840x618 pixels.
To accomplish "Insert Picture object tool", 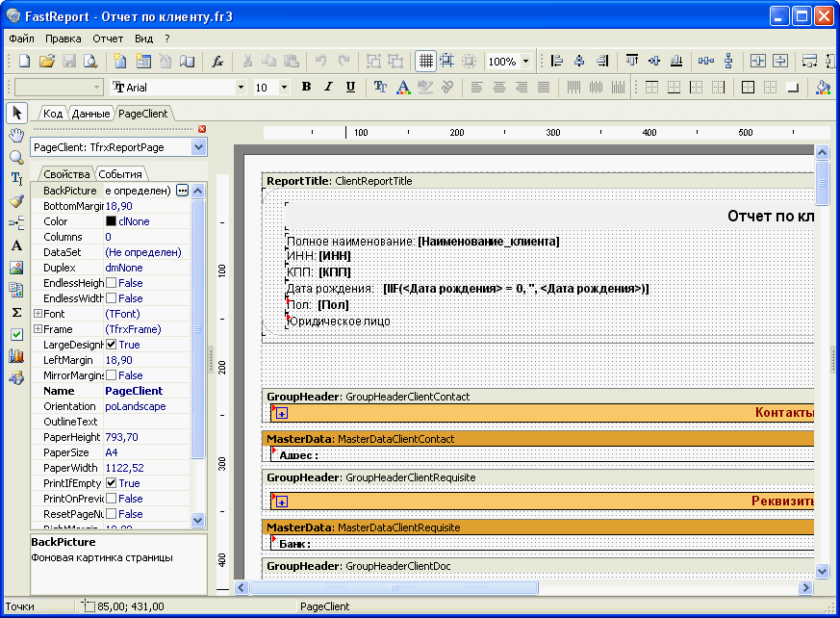I will click(16, 268).
